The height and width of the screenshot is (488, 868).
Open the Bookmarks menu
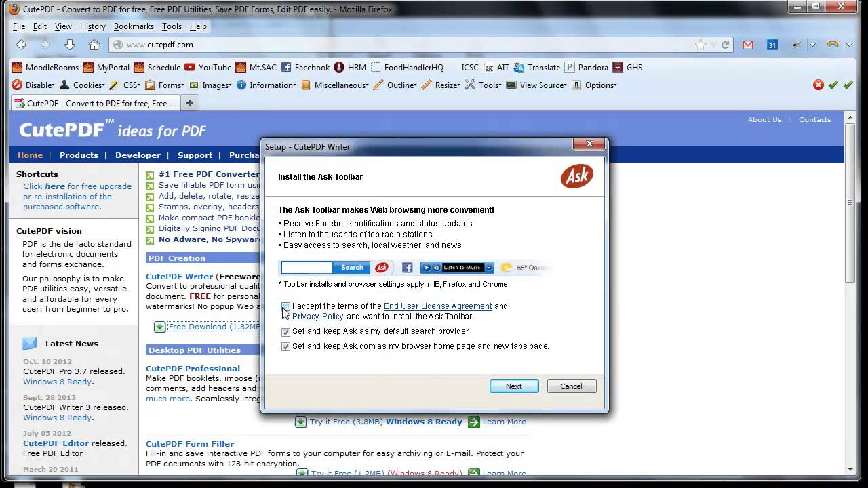134,26
